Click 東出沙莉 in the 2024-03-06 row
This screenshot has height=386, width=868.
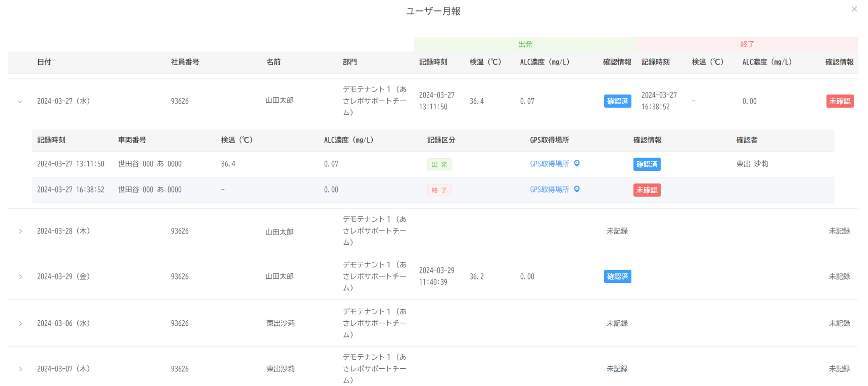pos(280,324)
